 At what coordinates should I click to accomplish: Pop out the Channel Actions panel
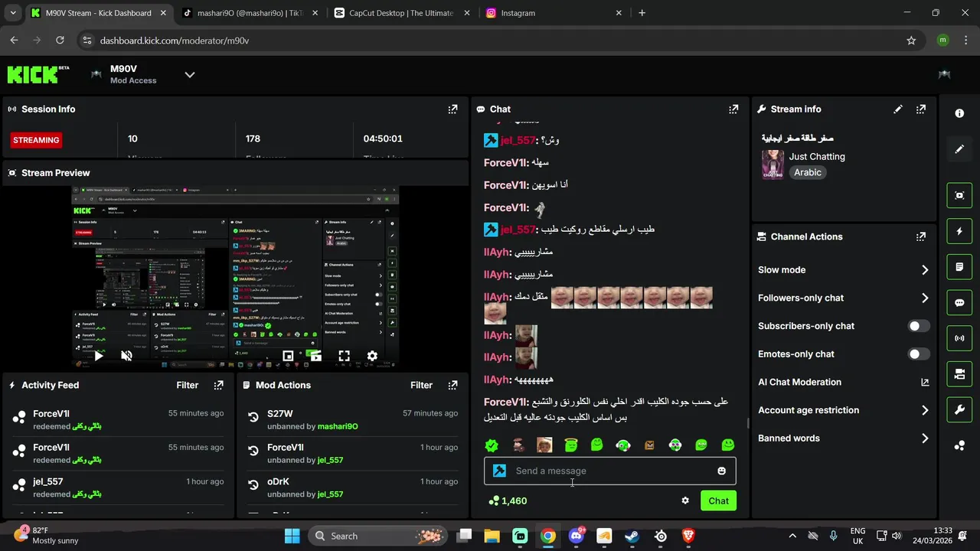[921, 236]
